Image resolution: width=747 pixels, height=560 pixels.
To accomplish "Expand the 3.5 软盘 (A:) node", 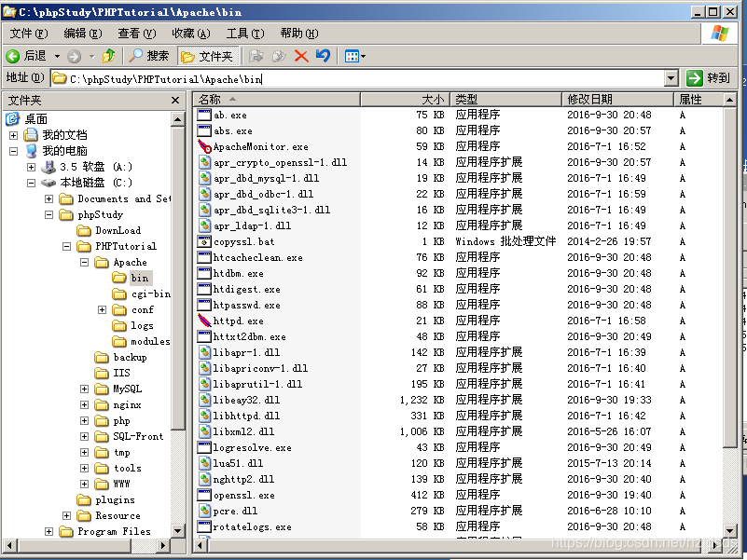I will pos(31,167).
